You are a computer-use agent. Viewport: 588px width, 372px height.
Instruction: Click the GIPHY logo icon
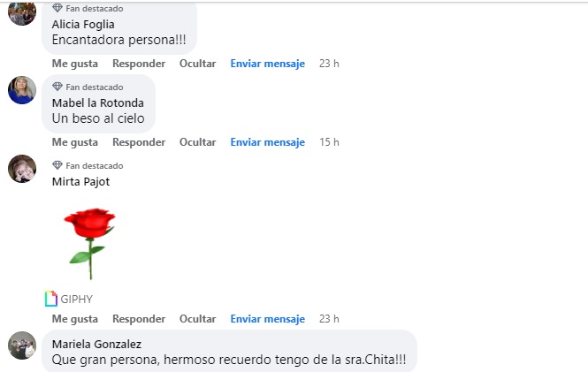51,299
